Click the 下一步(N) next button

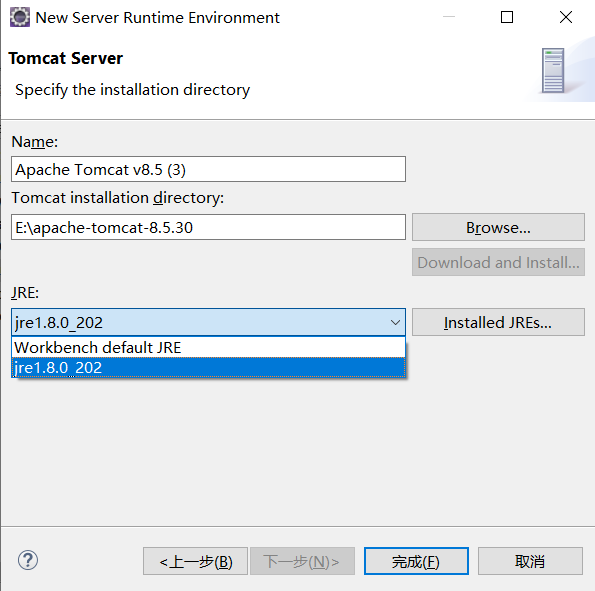click(x=302, y=561)
